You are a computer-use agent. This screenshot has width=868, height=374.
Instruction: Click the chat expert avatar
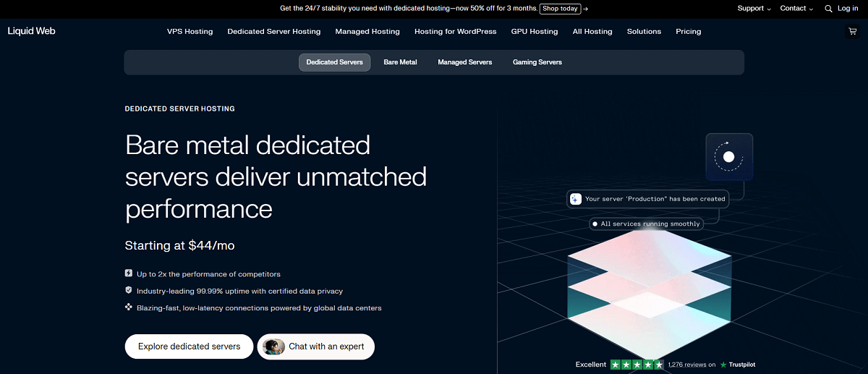[273, 347]
